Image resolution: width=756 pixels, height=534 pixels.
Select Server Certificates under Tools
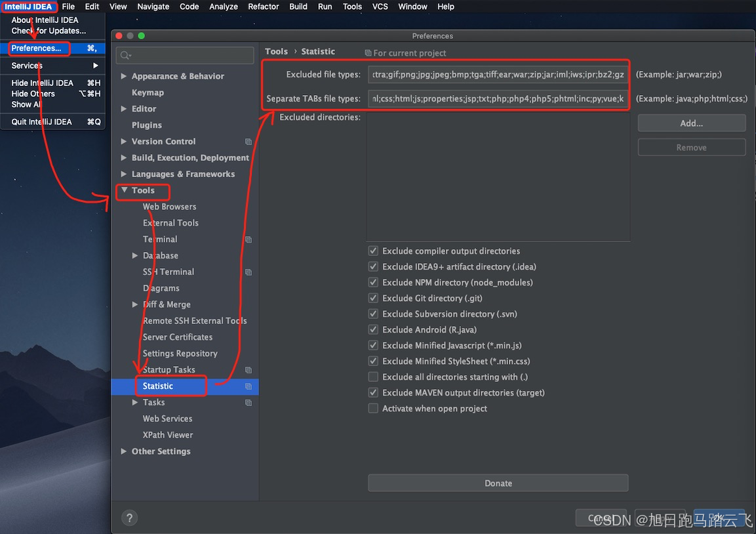point(178,337)
